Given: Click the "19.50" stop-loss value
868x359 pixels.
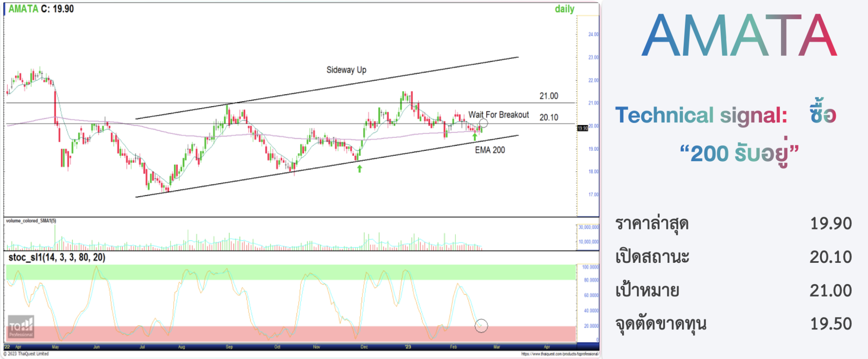Looking at the screenshot, I should pos(831,324).
